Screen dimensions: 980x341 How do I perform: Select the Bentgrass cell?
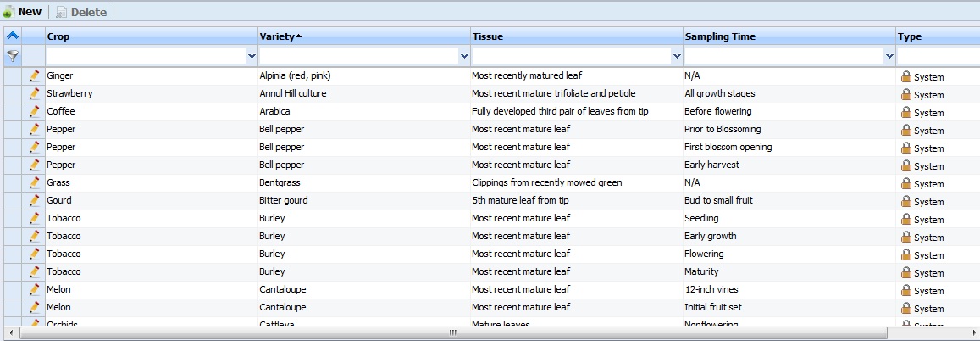363,182
